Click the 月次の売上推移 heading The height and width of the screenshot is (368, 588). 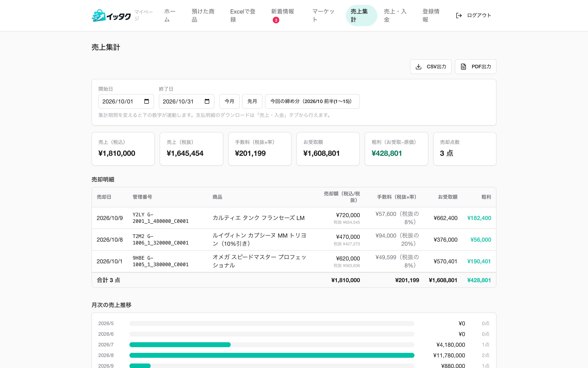(x=111, y=305)
